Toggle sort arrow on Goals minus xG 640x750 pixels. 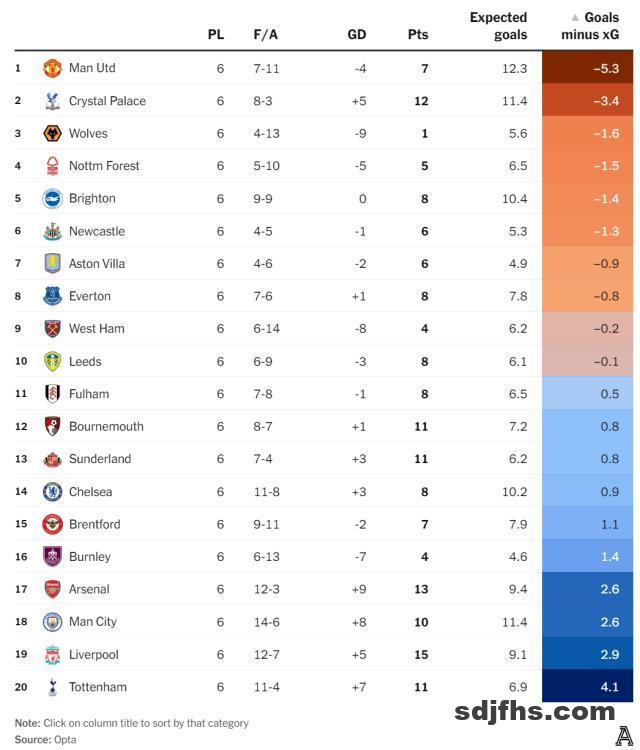pyautogui.click(x=575, y=18)
